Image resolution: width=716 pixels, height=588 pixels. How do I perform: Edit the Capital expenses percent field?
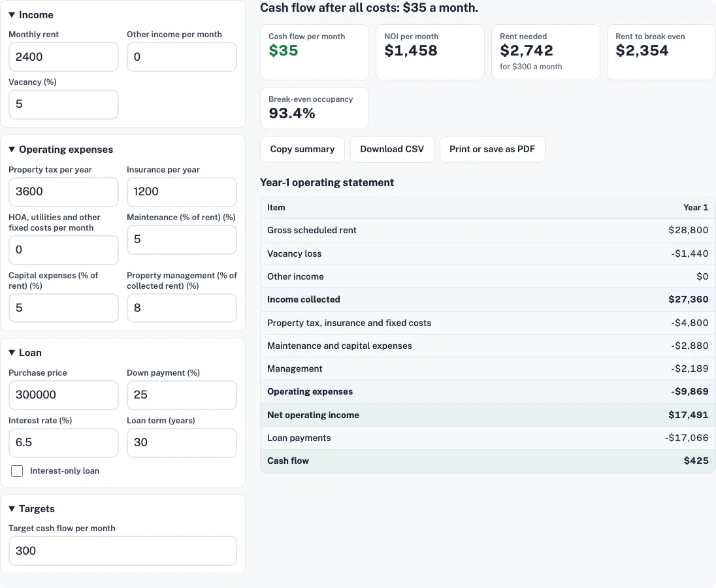pos(63,308)
